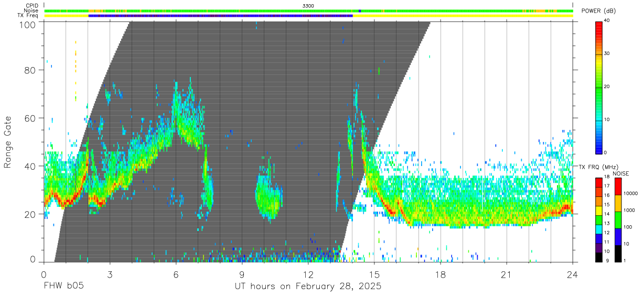Click the 24 tick on UT hours axis
Viewport: 644px width, 297px height.
click(x=572, y=274)
